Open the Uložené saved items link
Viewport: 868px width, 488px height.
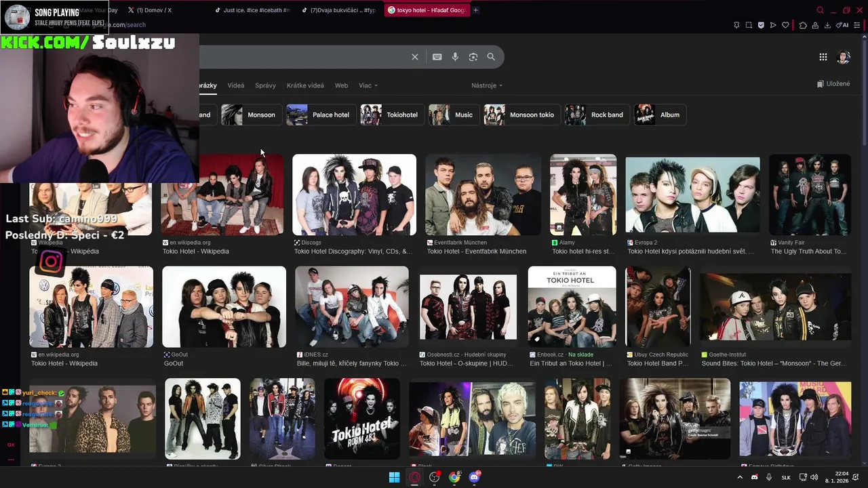(833, 84)
